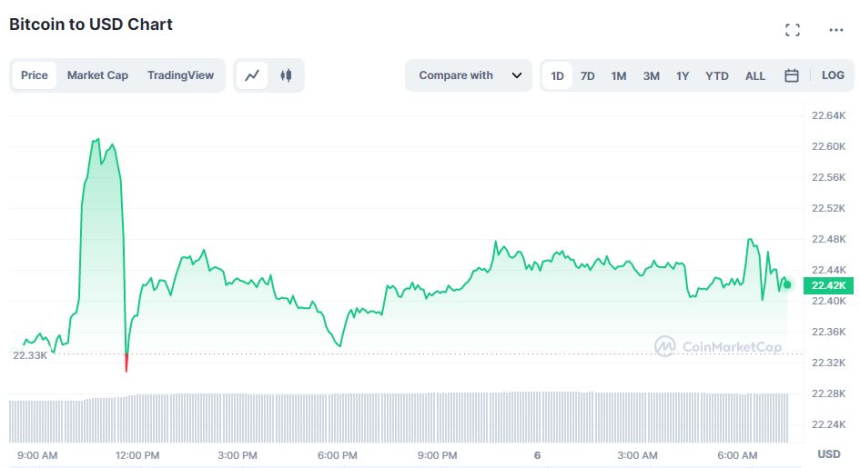The image size is (860, 468).
Task: Switch to candlestick chart view
Action: 286,75
